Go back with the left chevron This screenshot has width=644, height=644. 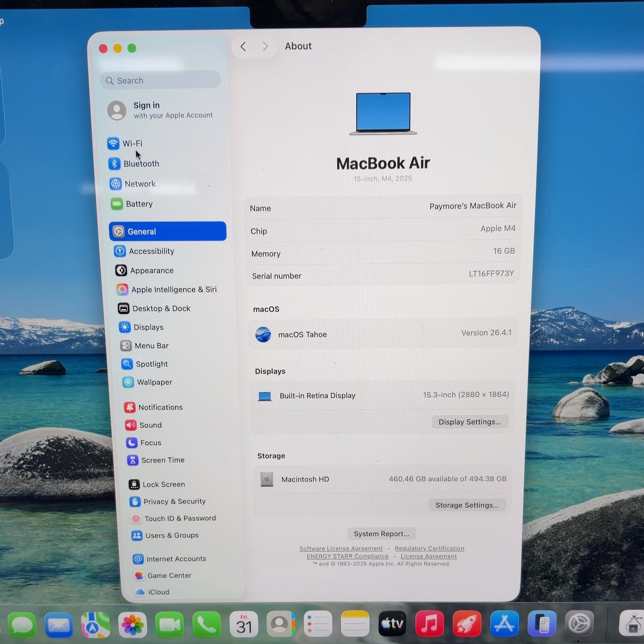243,46
